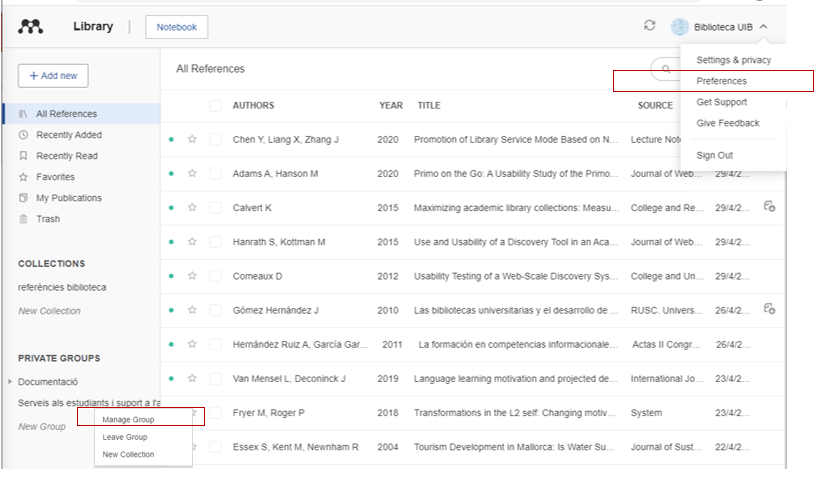This screenshot has width=825, height=487.
Task: Click the Favorites star icon in sidebar
Action: (x=23, y=177)
